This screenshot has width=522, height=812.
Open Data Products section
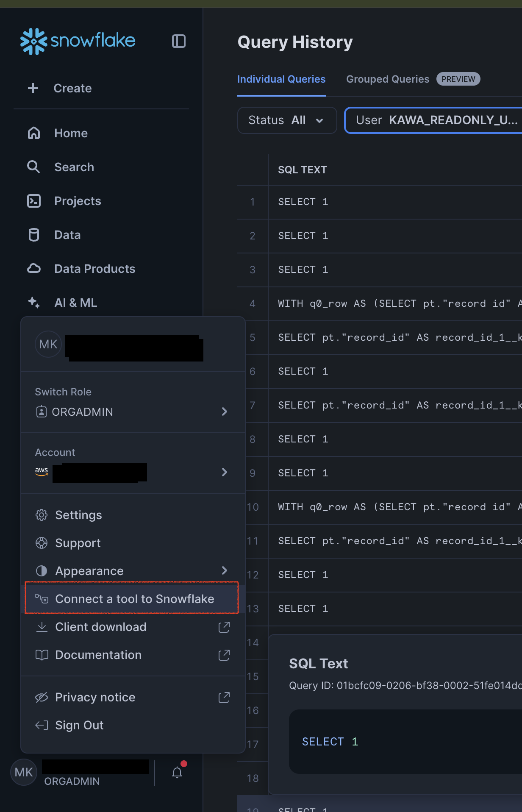click(x=94, y=269)
